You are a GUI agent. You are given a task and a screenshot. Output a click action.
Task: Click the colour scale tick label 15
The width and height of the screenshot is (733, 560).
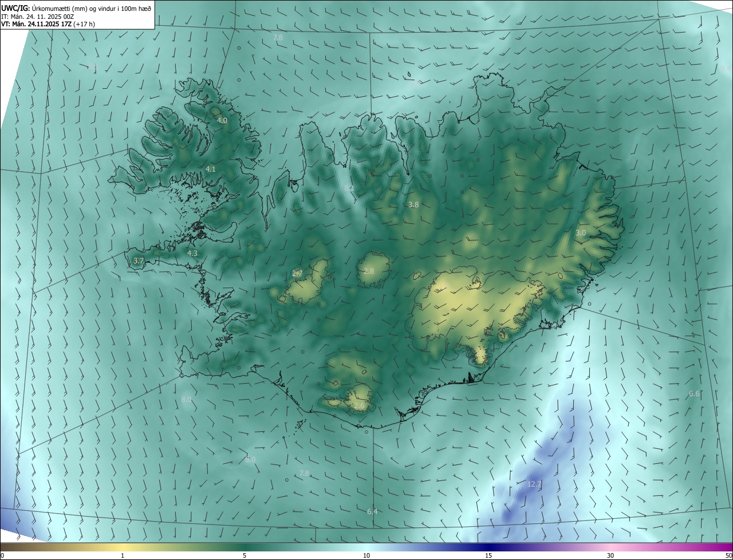click(x=488, y=555)
